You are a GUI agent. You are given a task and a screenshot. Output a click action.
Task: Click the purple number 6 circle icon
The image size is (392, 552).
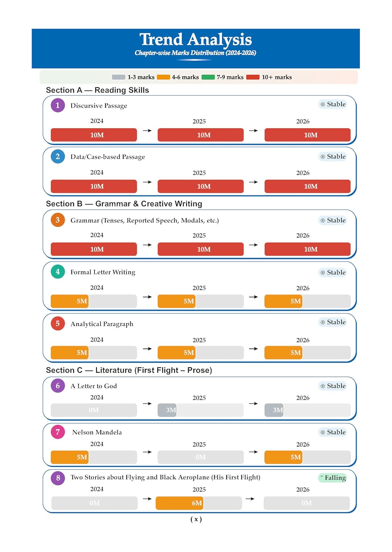[58, 386]
